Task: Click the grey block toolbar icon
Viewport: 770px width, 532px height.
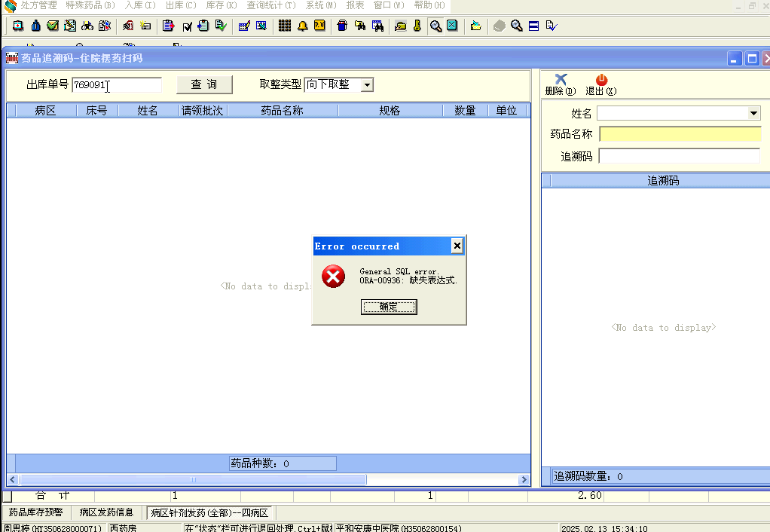Action: click(x=499, y=26)
